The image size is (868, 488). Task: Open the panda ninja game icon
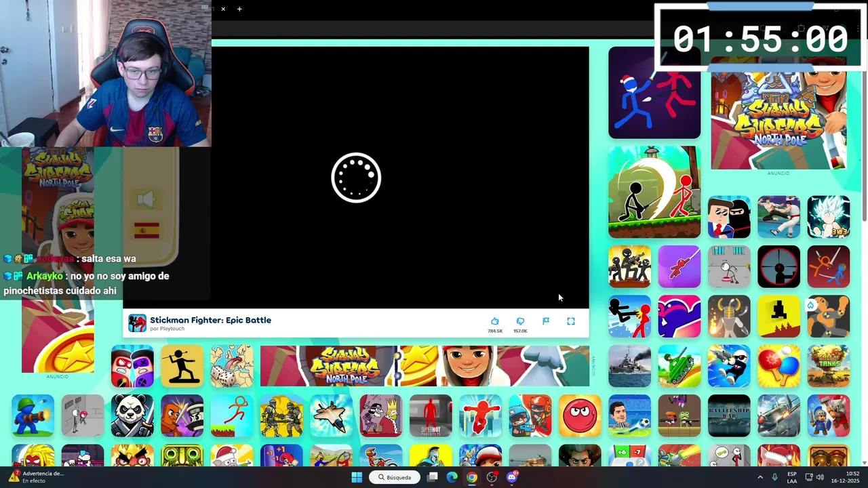coord(132,415)
